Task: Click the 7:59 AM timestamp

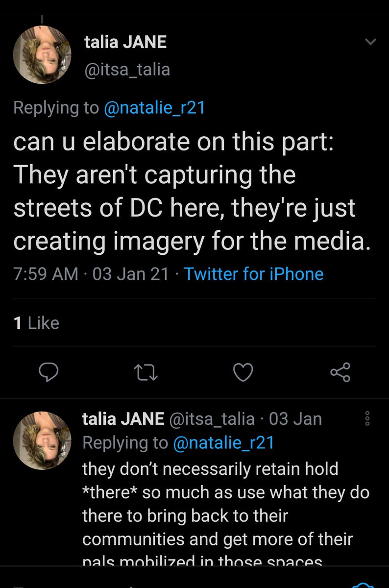Action: coord(46,274)
